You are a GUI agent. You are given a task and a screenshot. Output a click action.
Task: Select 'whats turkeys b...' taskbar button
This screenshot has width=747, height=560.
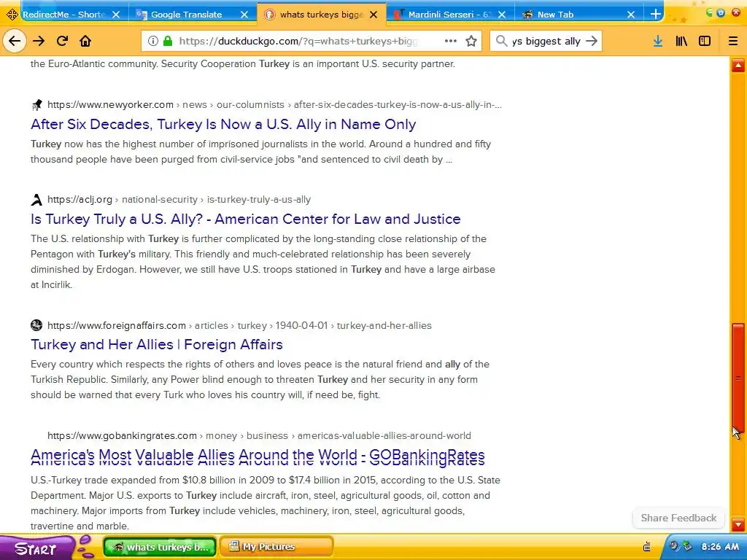point(160,547)
